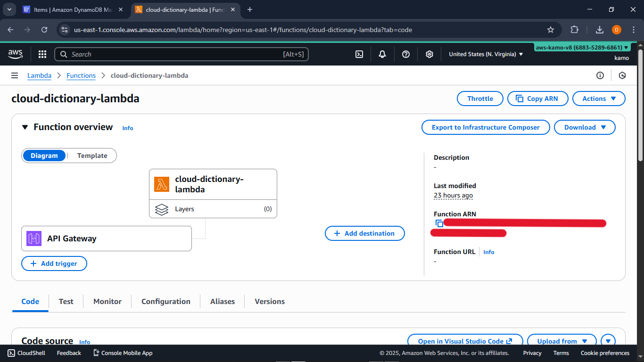The height and width of the screenshot is (362, 644).
Task: Copy the Function ARN using its copy icon
Action: click(439, 223)
